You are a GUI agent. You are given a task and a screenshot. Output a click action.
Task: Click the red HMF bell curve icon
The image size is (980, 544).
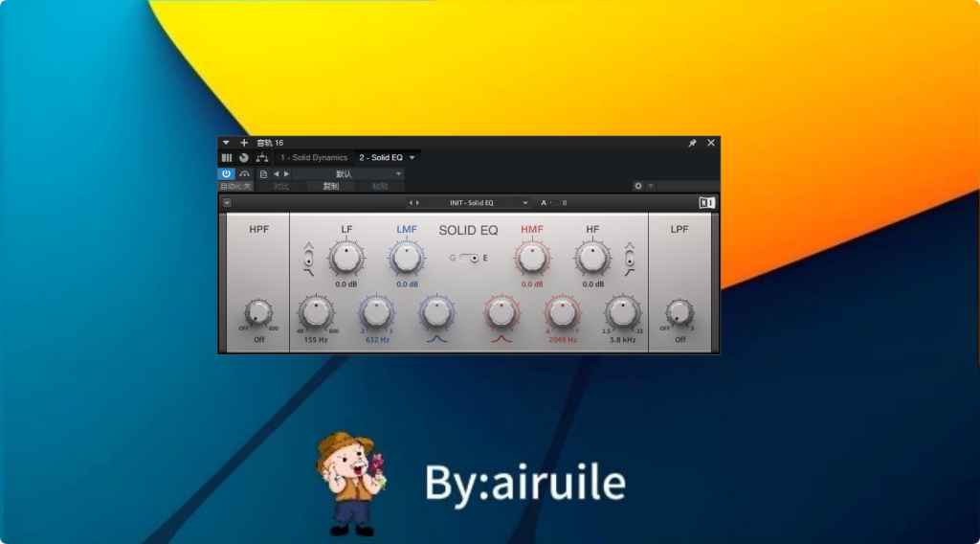click(501, 339)
